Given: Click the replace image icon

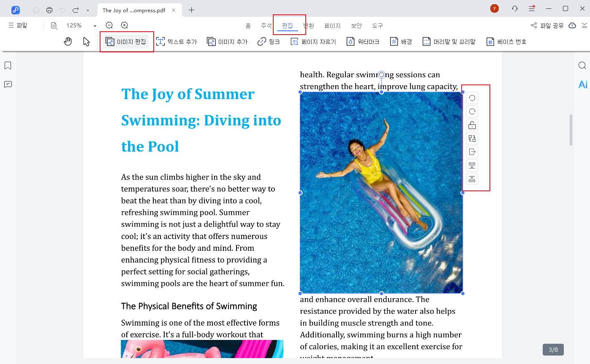Looking at the screenshot, I should (x=472, y=139).
